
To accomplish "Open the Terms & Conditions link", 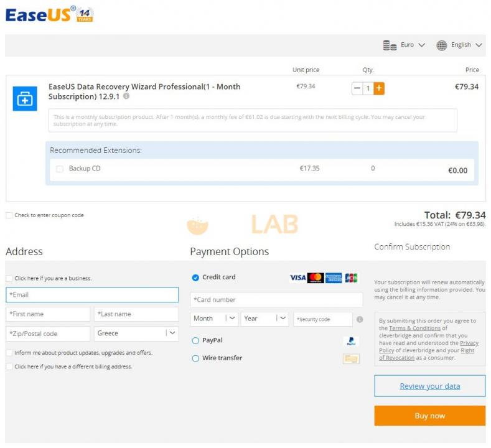I will 414,328.
